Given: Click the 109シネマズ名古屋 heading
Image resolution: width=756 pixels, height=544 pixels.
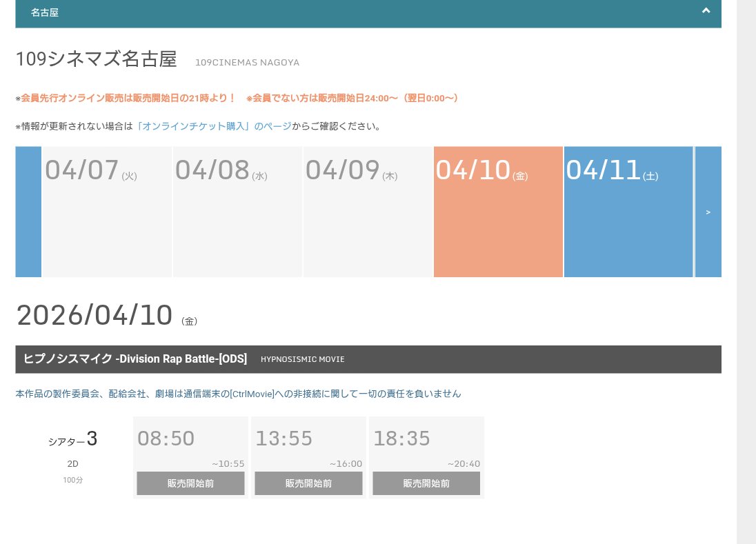Looking at the screenshot, I should (x=96, y=59).
